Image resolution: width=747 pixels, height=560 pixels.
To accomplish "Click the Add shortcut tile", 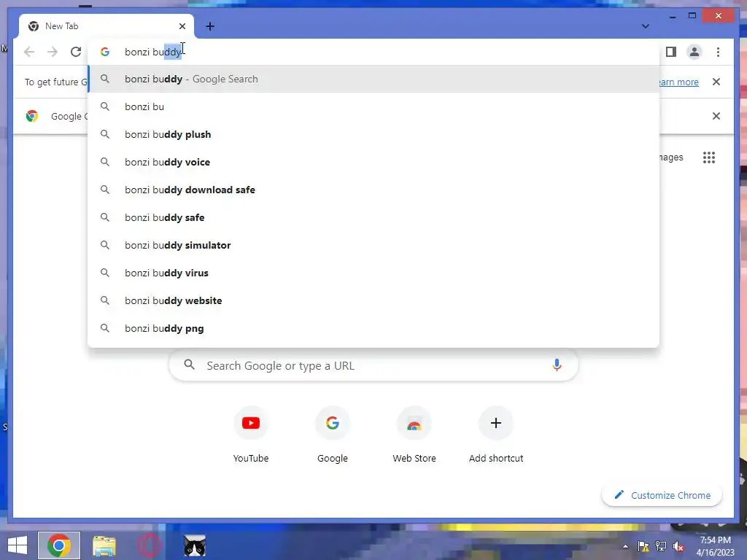I will (496, 435).
